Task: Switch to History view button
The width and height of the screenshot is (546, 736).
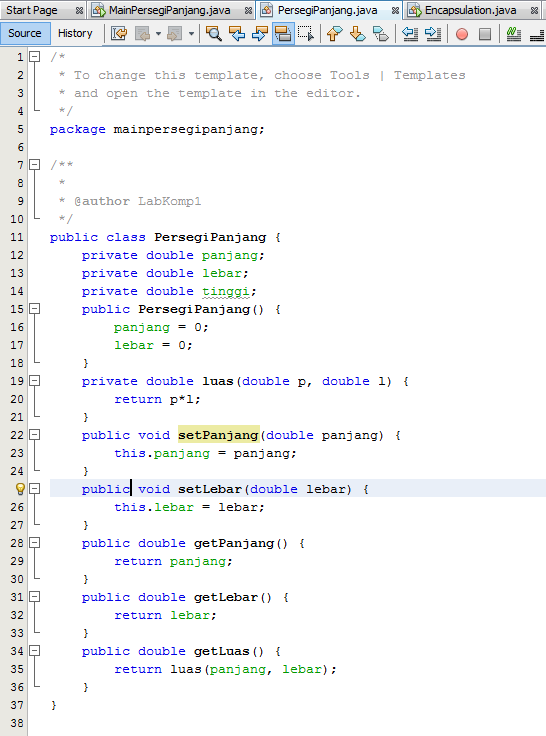Action: (x=75, y=33)
